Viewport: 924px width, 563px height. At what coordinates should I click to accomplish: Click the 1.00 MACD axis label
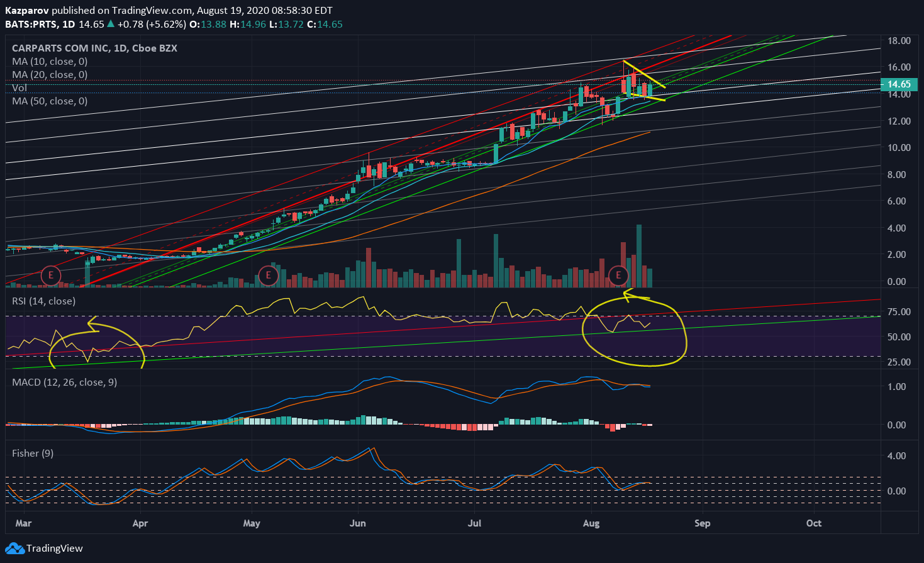(x=896, y=387)
